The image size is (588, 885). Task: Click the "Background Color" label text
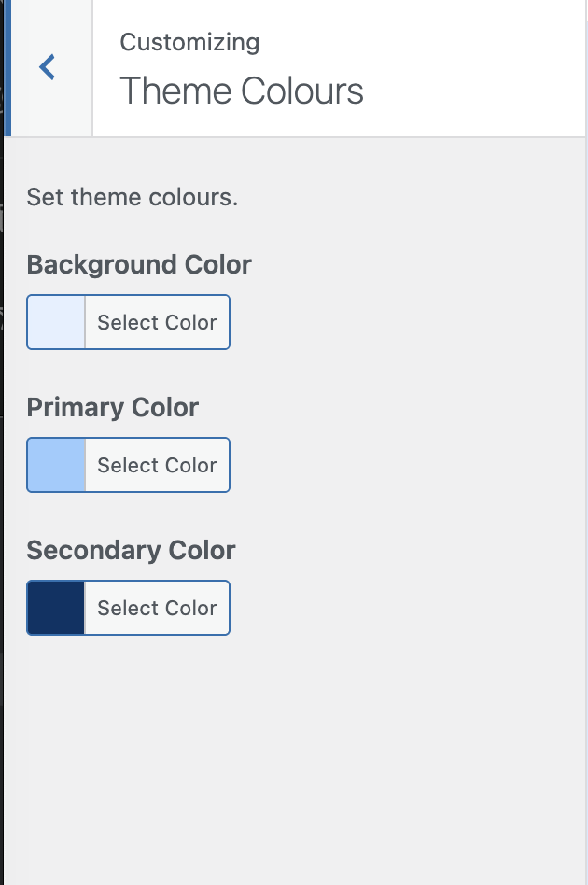(x=139, y=264)
